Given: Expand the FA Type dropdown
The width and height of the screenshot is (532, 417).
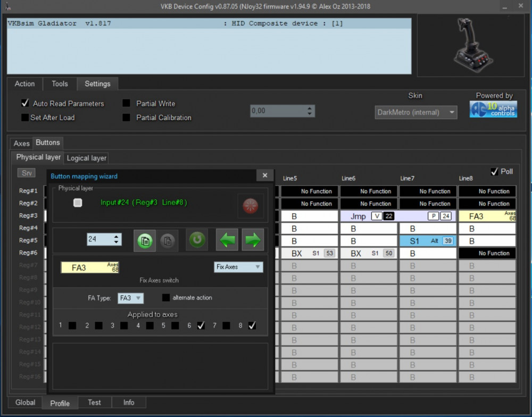Looking at the screenshot, I should click(x=130, y=298).
